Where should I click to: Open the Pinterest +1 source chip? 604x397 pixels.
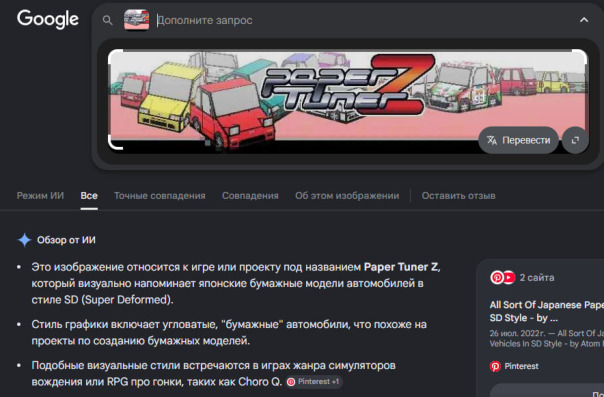click(x=314, y=382)
